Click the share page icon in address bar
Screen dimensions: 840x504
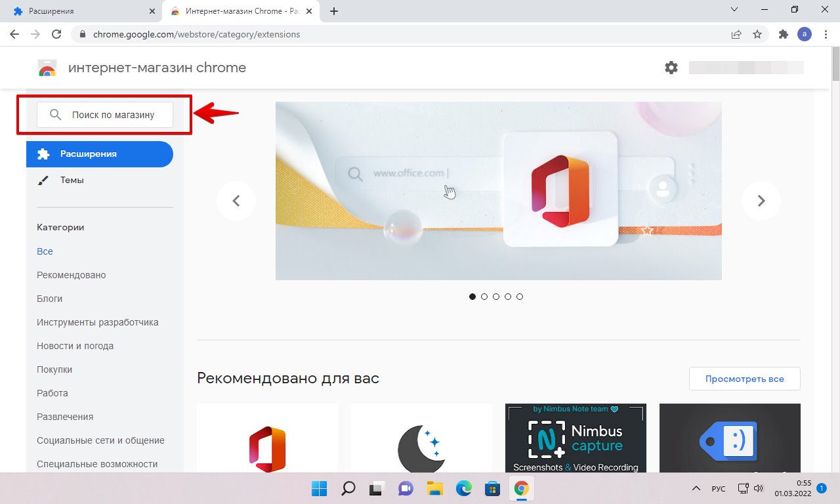[736, 34]
